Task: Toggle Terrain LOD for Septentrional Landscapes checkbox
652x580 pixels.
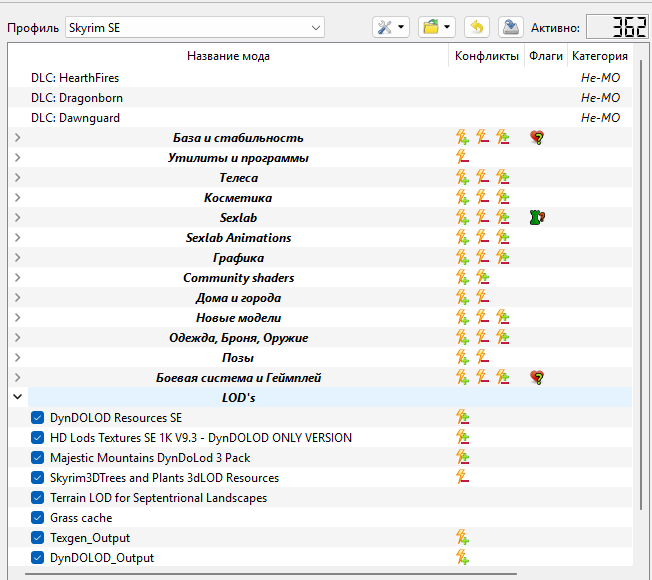Action: click(37, 498)
